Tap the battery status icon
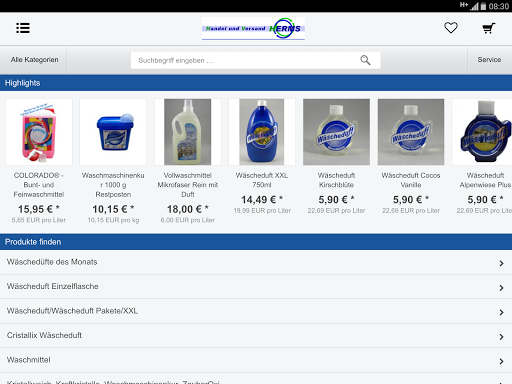The width and height of the screenshot is (512, 384). (x=483, y=6)
